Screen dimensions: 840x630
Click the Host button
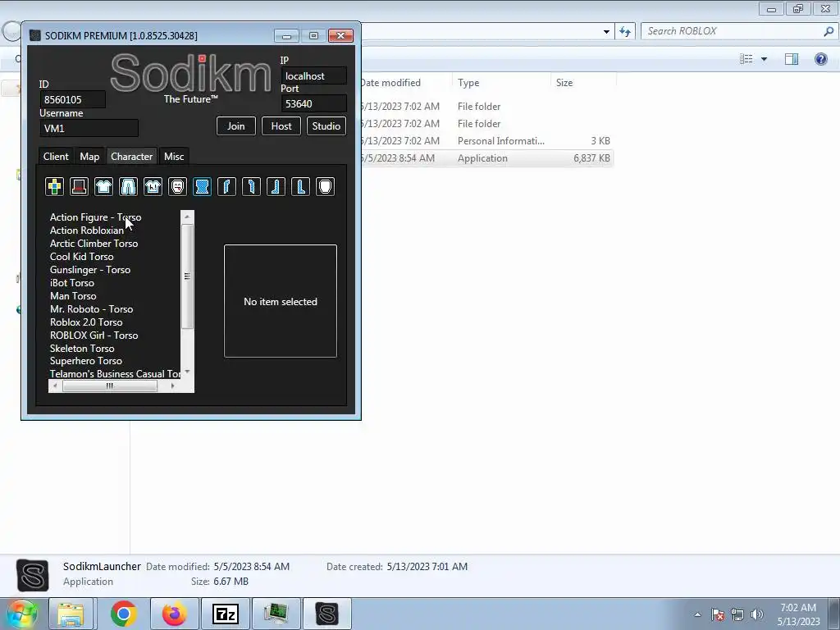click(x=281, y=126)
